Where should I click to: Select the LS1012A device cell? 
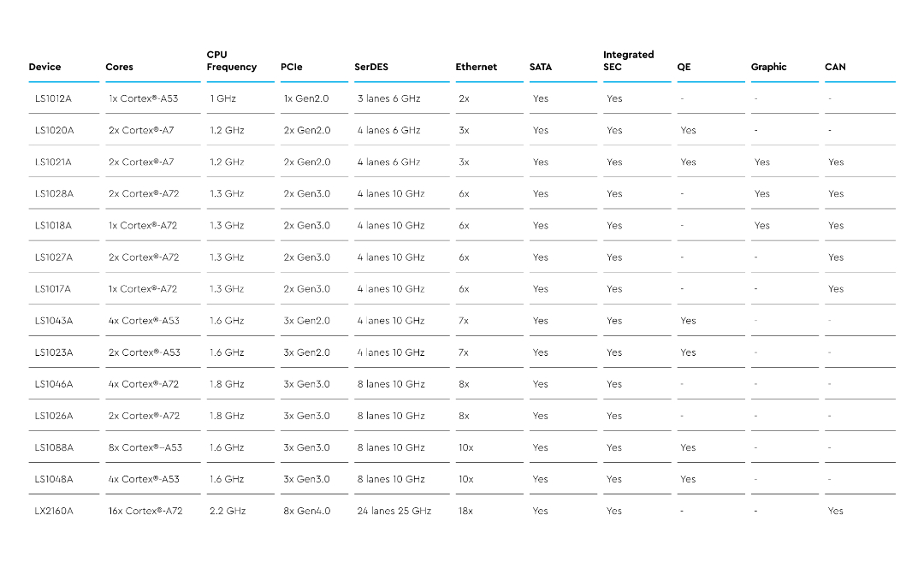click(53, 98)
